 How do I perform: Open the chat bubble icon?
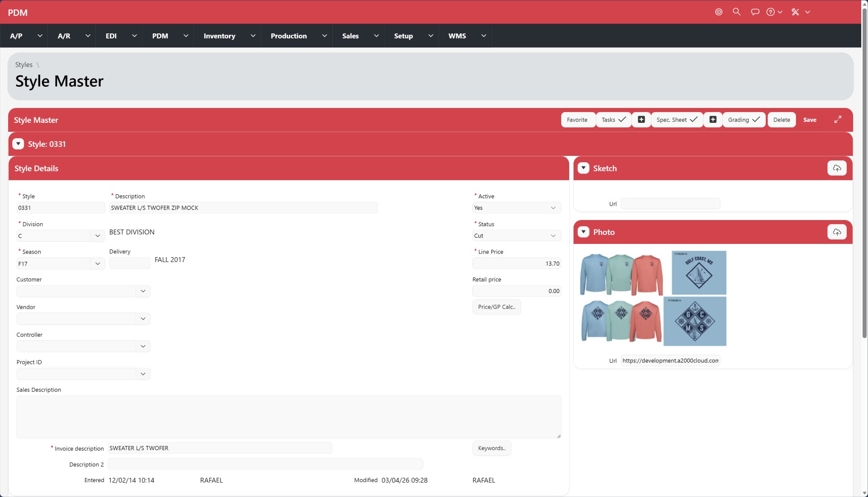pos(755,12)
